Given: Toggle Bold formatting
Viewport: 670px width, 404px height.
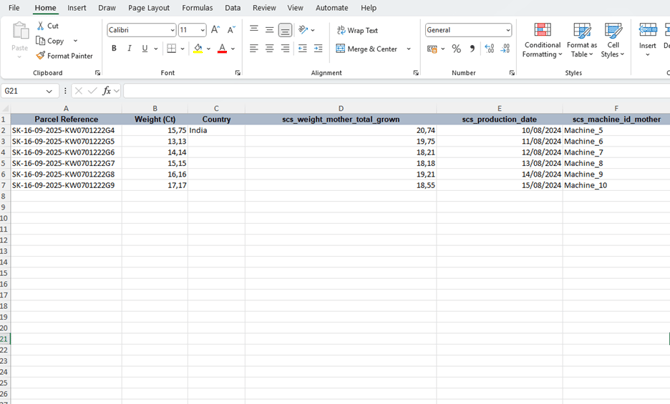Looking at the screenshot, I should (114, 49).
